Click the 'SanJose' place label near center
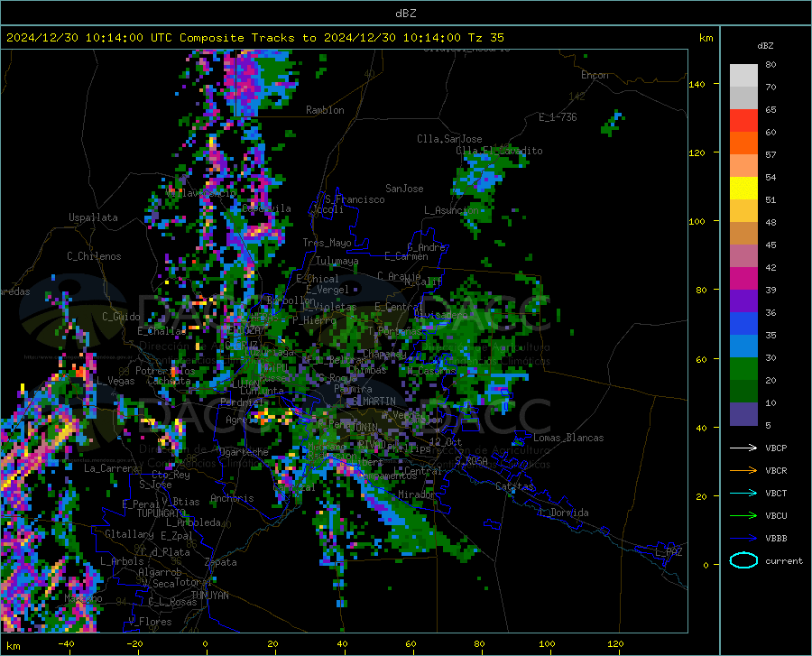The image size is (812, 656). point(404,189)
